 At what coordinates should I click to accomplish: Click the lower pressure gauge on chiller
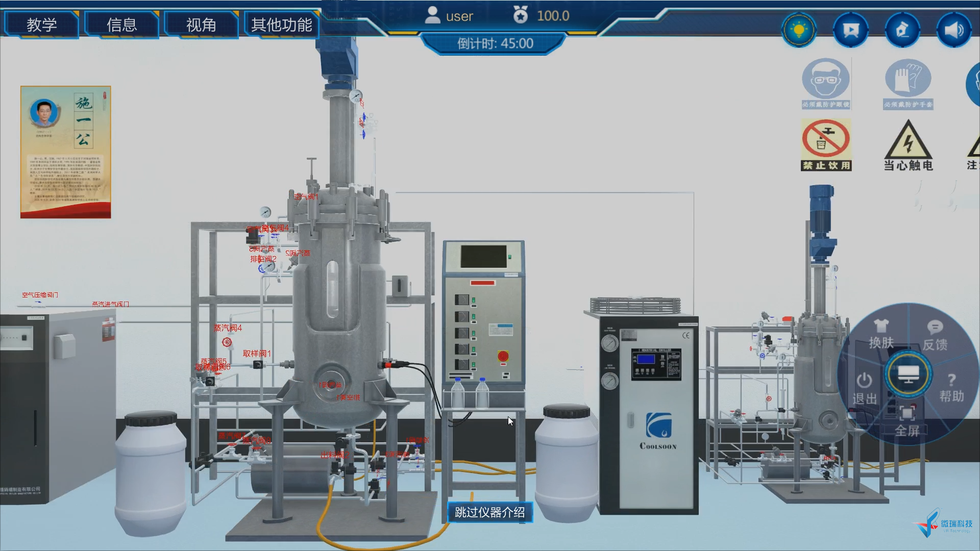click(609, 381)
